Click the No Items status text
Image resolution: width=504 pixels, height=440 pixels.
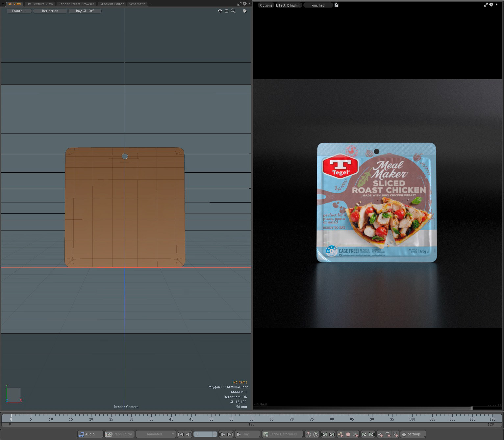coord(240,382)
